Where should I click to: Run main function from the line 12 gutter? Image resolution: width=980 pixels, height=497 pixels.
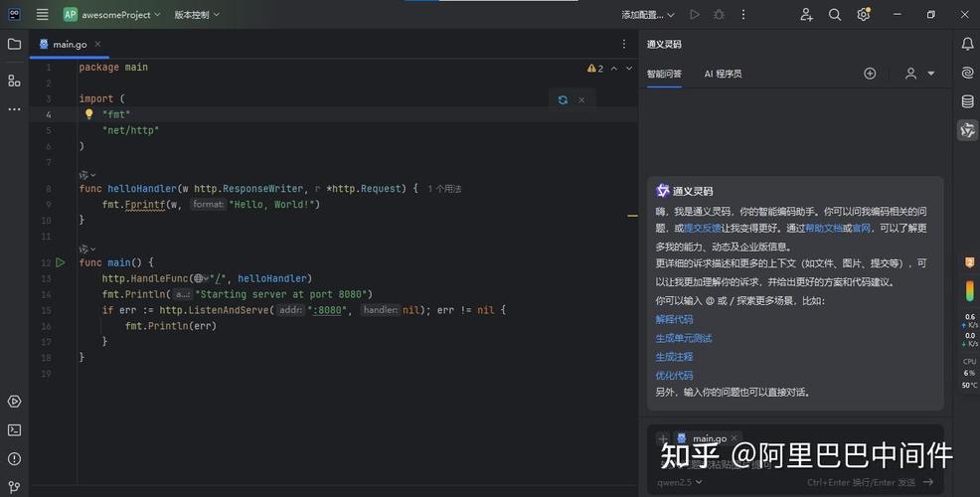60,262
